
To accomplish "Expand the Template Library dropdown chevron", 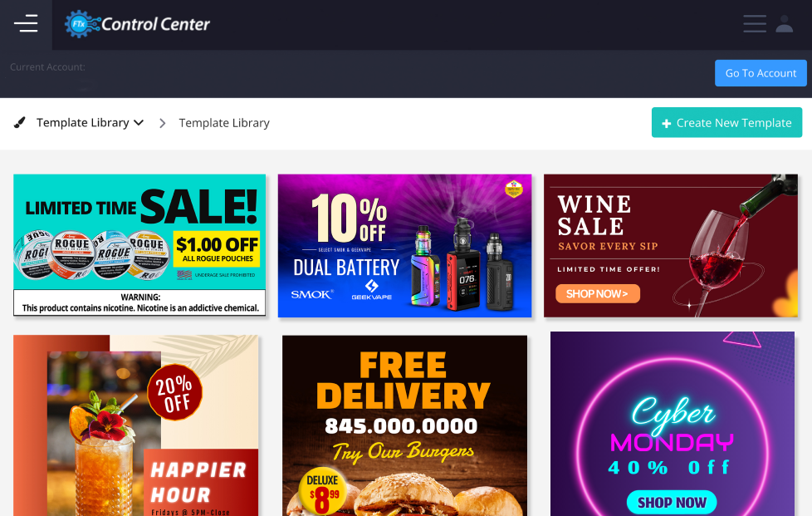I will click(x=139, y=123).
